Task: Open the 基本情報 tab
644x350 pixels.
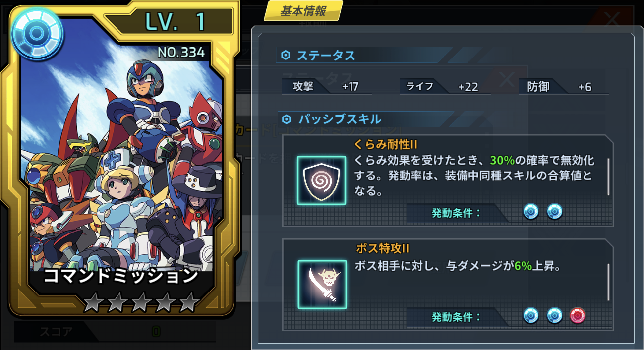Action: (x=303, y=11)
